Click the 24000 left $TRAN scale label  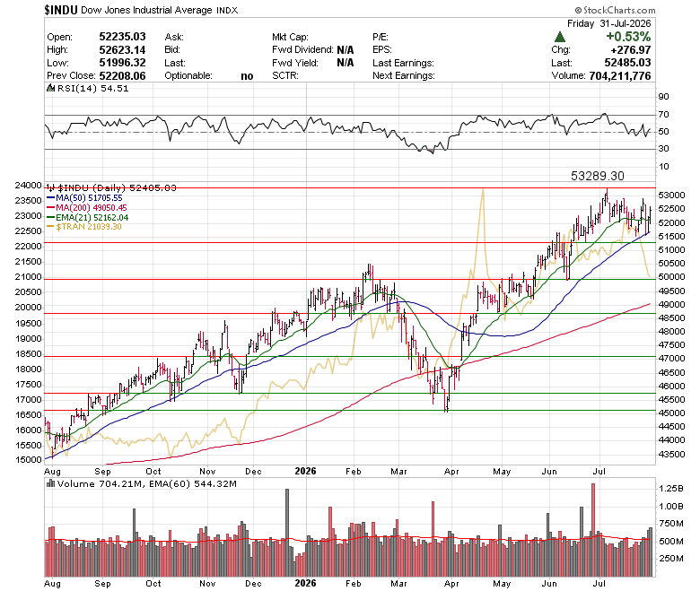click(x=29, y=185)
